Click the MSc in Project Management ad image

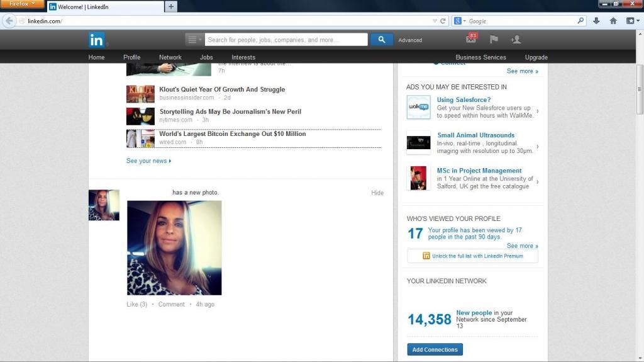[418, 178]
